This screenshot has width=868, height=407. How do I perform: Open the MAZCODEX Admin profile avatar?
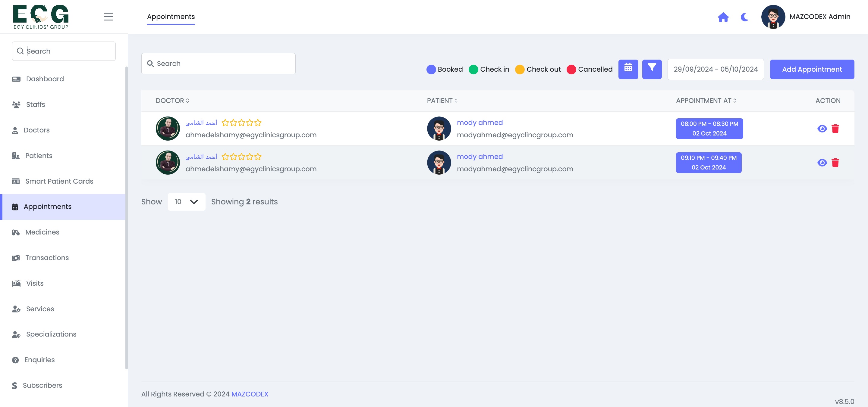(x=773, y=17)
